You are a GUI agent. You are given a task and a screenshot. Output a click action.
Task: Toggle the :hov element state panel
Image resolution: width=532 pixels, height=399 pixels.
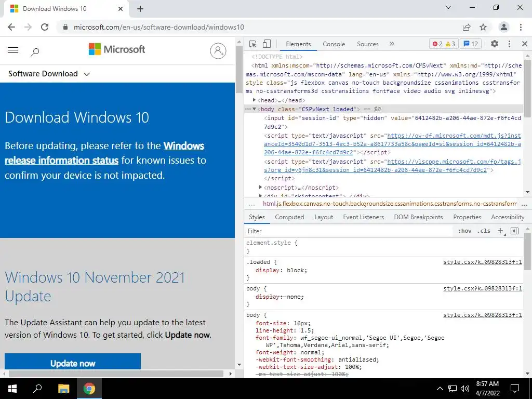[x=465, y=231]
